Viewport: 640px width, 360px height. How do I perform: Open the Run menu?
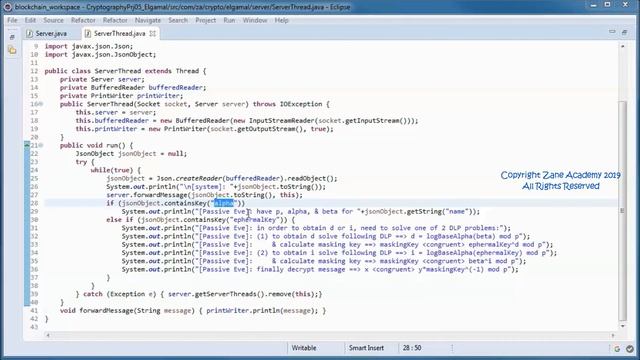(229, 20)
